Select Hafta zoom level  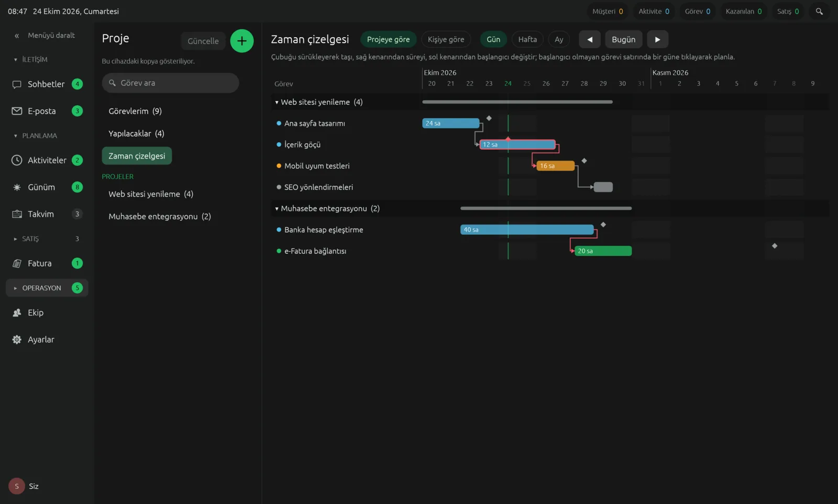coord(527,39)
